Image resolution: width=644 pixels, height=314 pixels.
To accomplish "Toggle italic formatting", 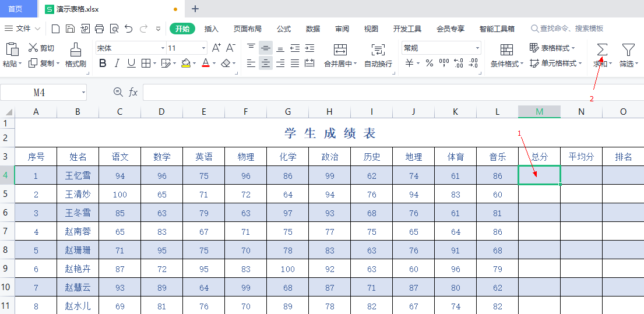I will pos(117,63).
